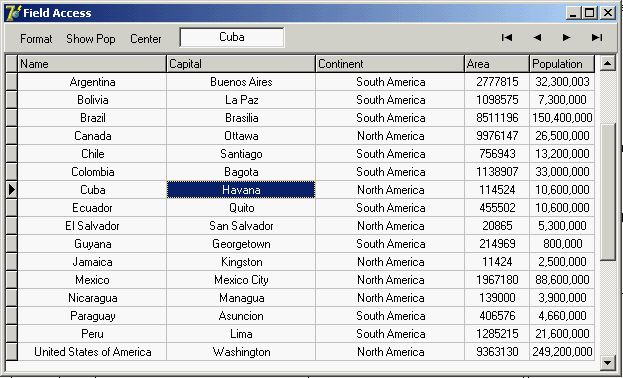The image size is (623, 378).
Task: Select the Cuba name cell in grid
Action: pyautogui.click(x=92, y=190)
